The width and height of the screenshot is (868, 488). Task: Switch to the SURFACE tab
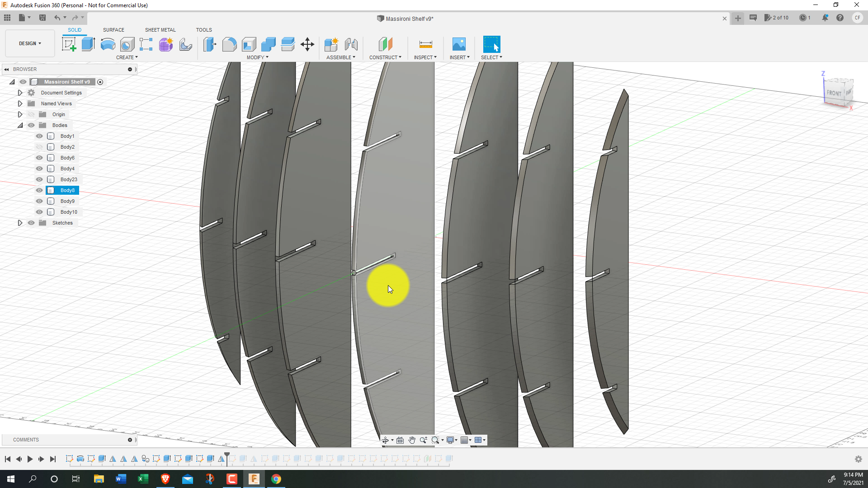pos(113,30)
